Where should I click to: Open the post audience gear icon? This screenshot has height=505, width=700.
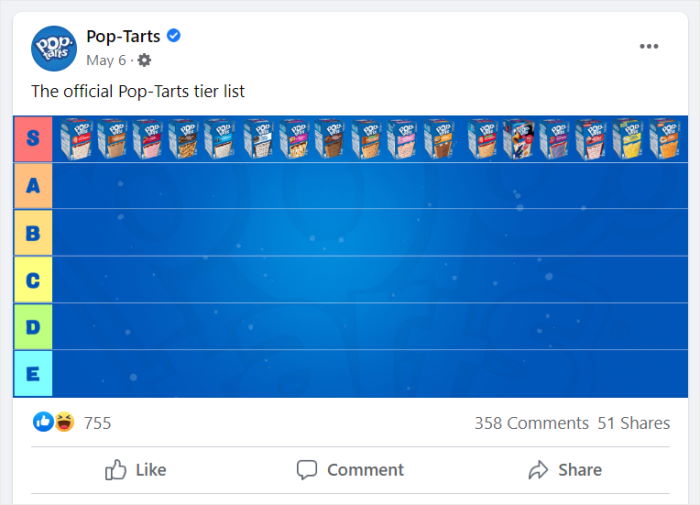click(x=144, y=60)
